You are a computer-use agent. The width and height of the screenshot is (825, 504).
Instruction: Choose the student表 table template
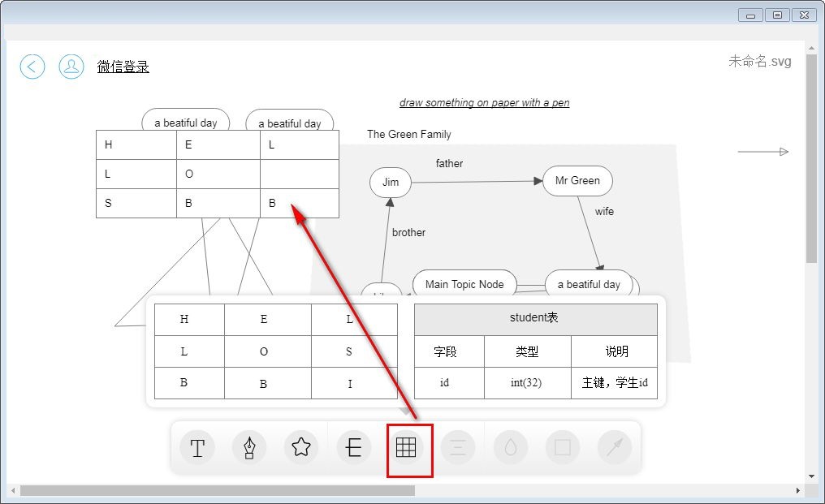coord(535,351)
